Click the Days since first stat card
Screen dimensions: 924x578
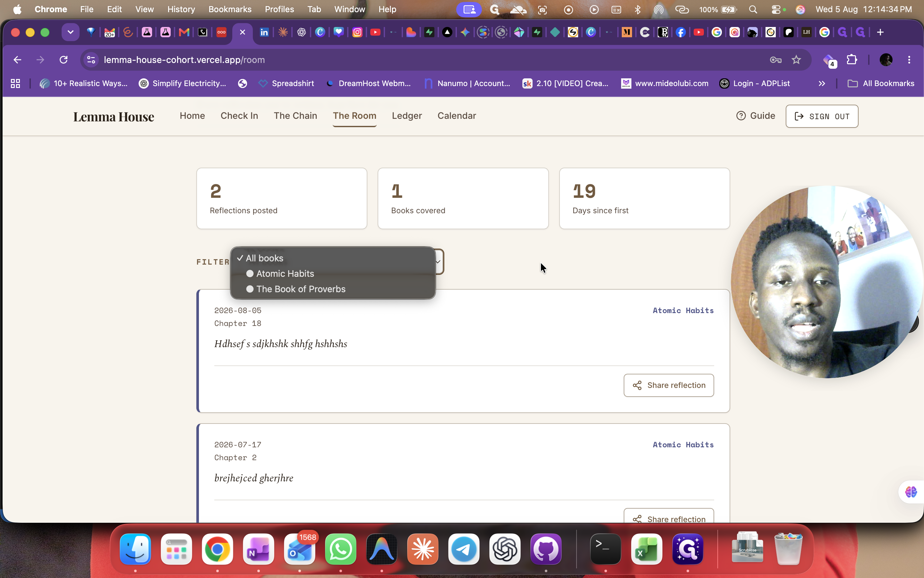tap(645, 198)
